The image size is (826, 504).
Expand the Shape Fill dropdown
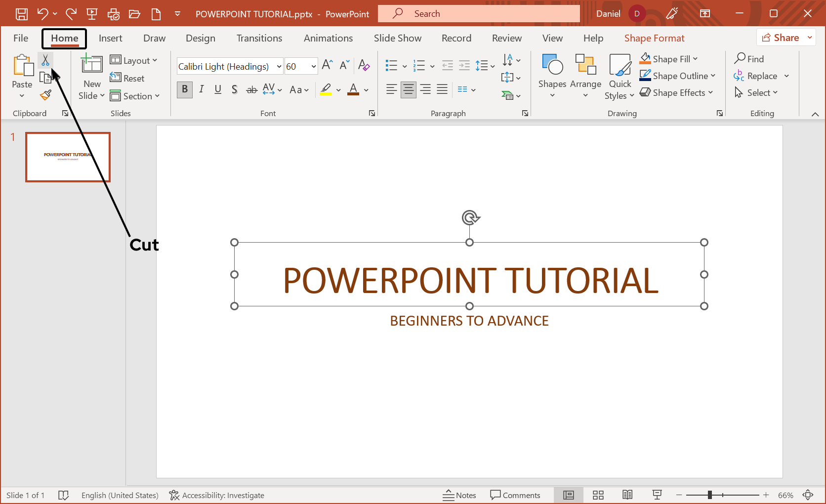click(x=696, y=59)
